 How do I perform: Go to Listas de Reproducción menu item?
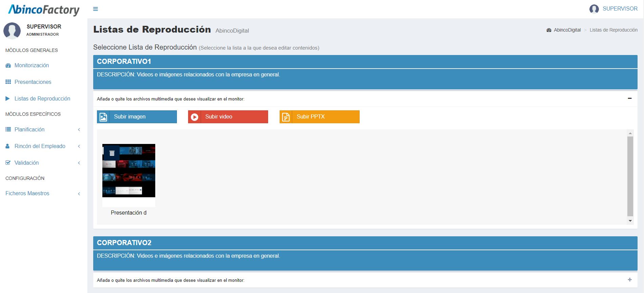point(42,98)
